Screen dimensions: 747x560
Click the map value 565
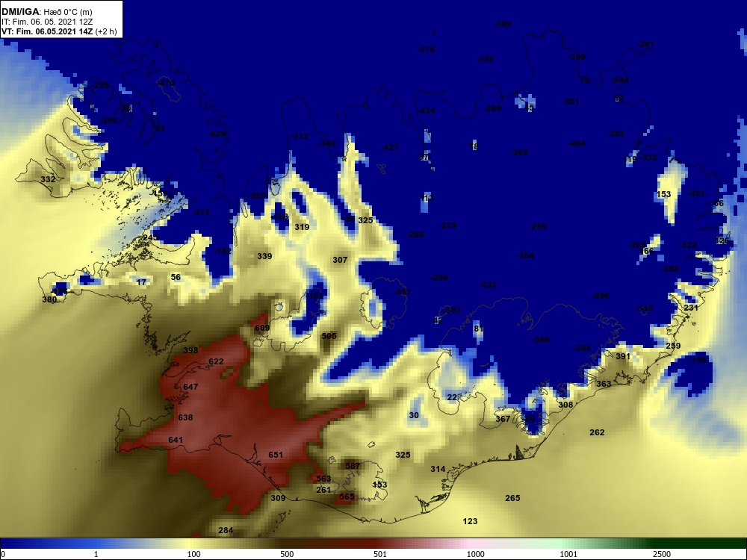coord(347,497)
